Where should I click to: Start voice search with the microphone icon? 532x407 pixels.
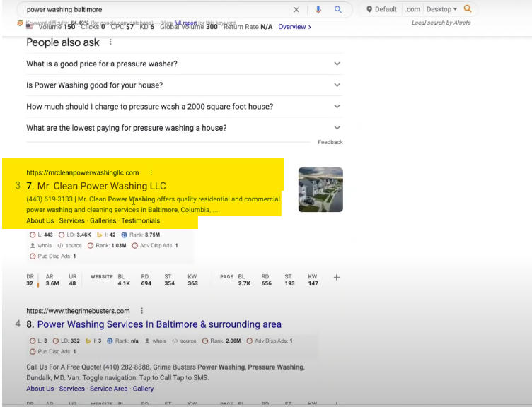318,10
